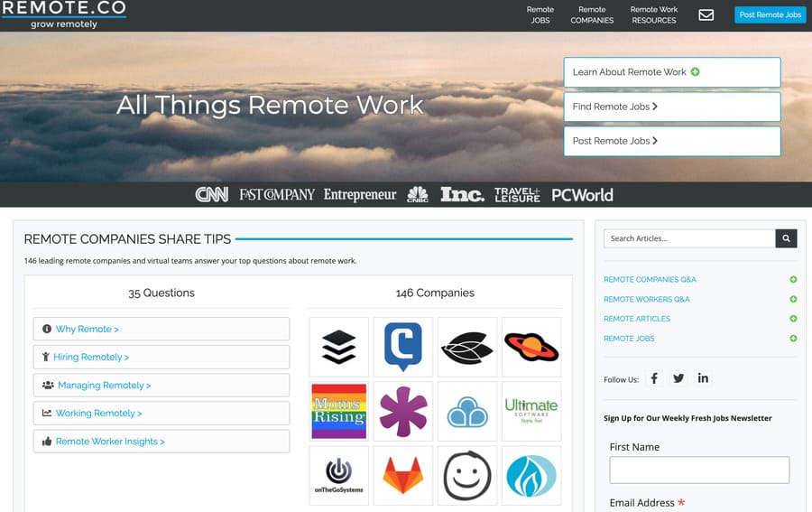
Task: Click the search magnifier button
Action: (x=787, y=238)
